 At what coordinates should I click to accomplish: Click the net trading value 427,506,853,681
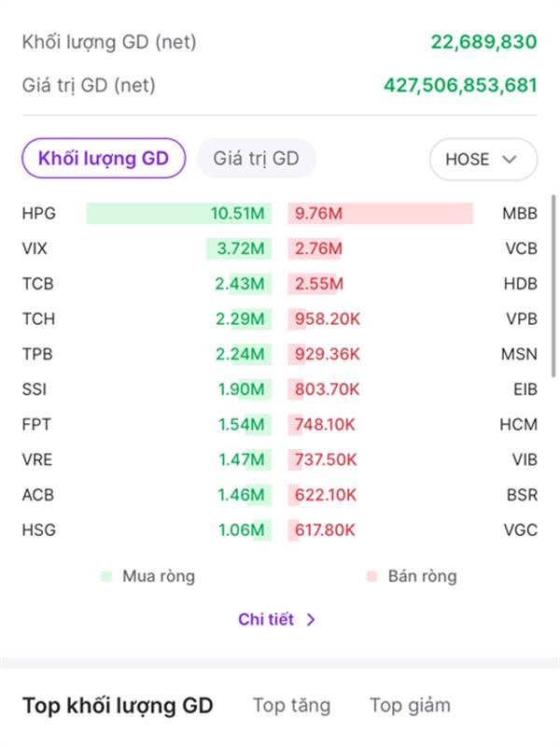pos(460,86)
